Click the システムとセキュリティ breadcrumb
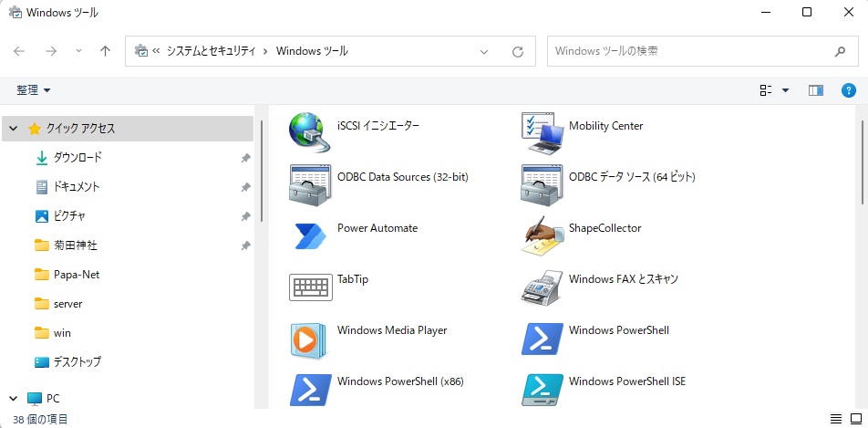 pos(211,51)
